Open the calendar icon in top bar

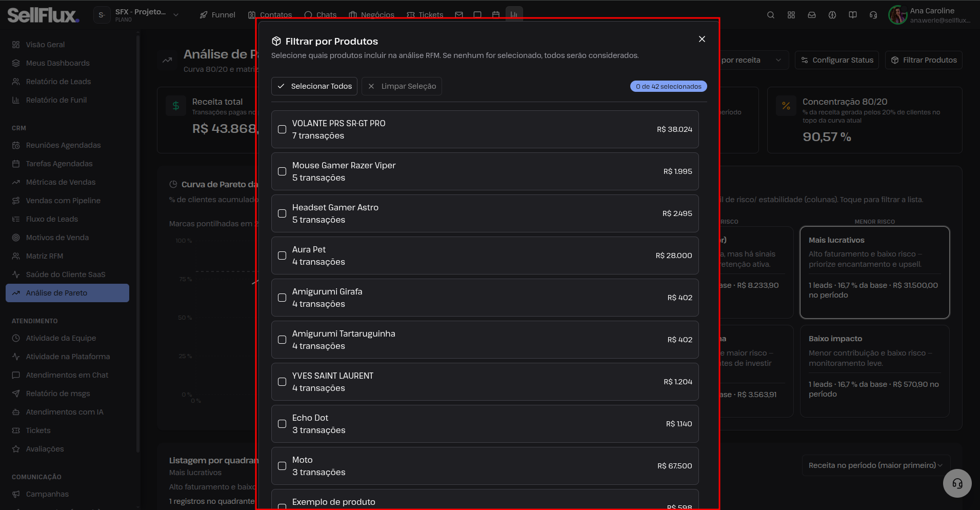click(x=496, y=15)
